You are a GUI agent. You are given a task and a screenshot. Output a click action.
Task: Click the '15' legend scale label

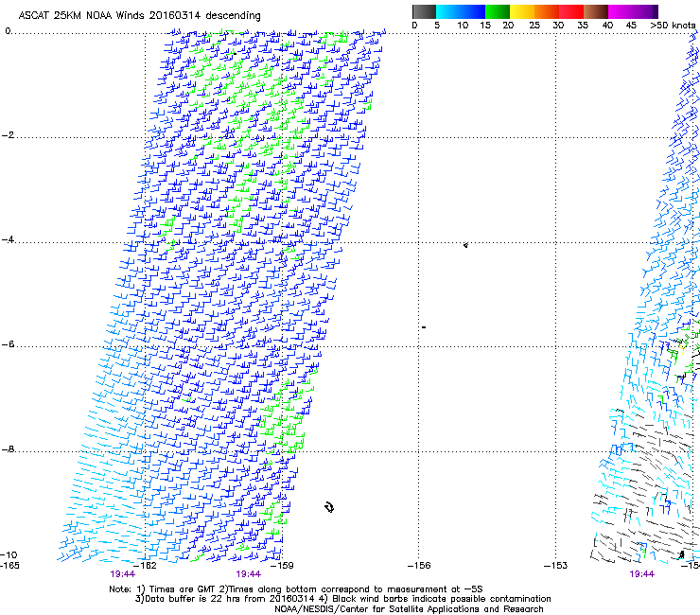tap(485, 26)
